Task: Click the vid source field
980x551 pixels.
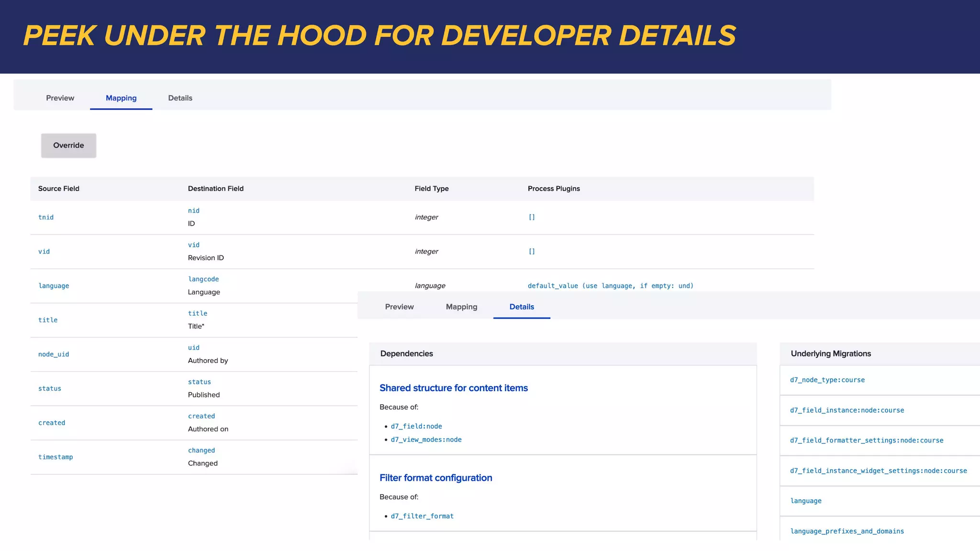Action: pos(44,252)
